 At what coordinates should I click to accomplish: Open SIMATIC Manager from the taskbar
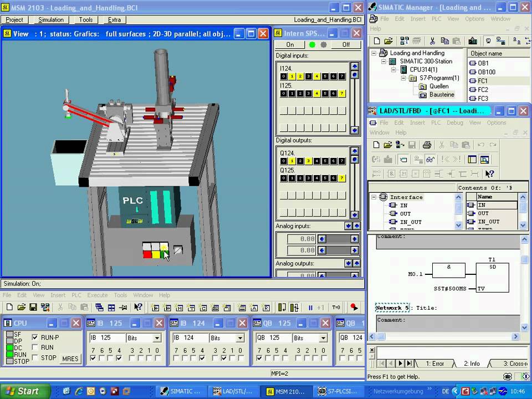pyautogui.click(x=181, y=391)
